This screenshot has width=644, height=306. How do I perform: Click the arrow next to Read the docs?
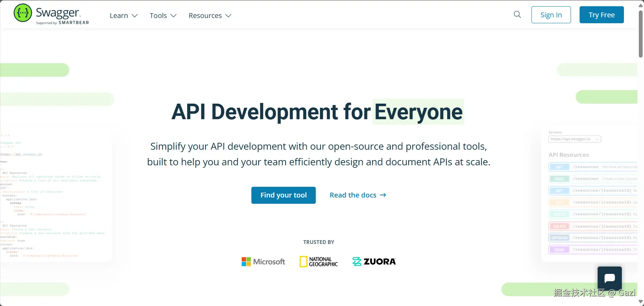coord(383,195)
